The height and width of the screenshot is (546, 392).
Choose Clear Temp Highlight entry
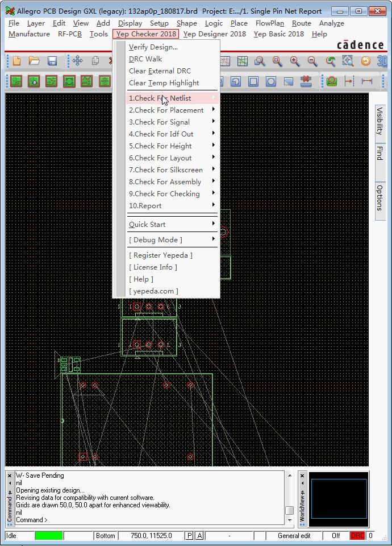pyautogui.click(x=173, y=83)
